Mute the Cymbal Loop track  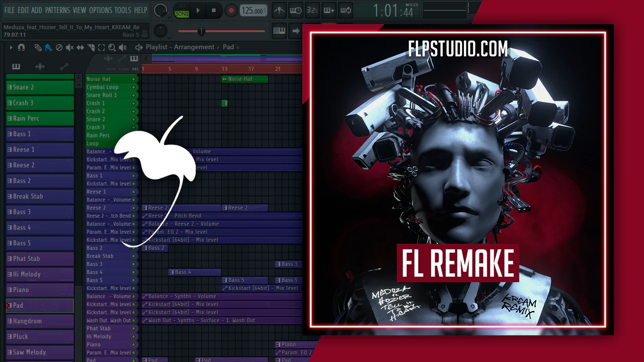click(134, 87)
